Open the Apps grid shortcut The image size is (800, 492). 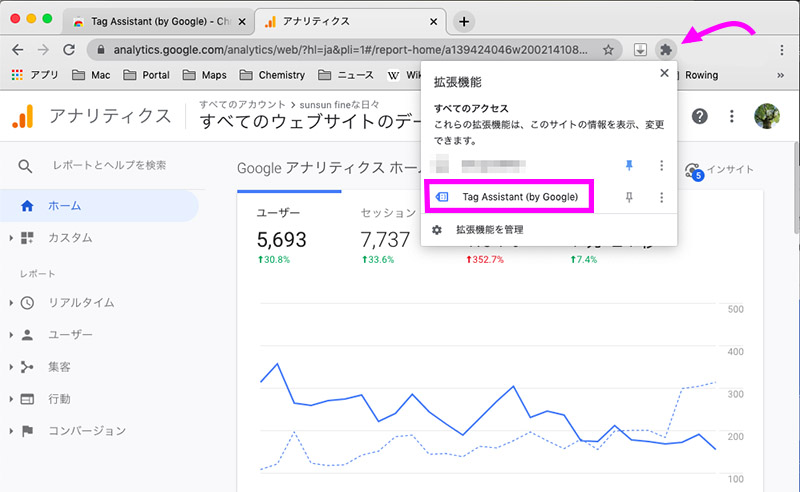point(17,75)
